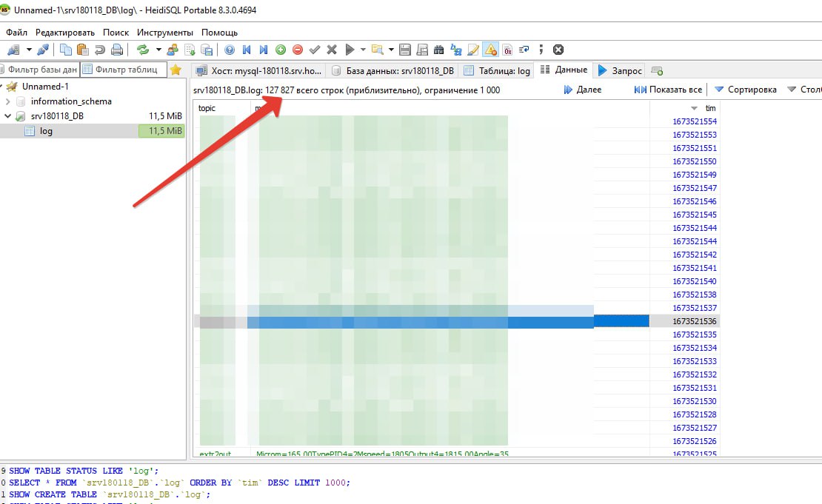This screenshot has width=822, height=504.
Task: Open the User manager icon
Action: tap(173, 50)
